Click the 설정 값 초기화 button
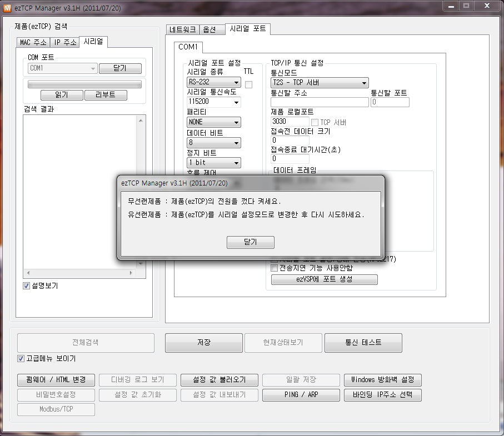504x436 pixels. click(138, 395)
